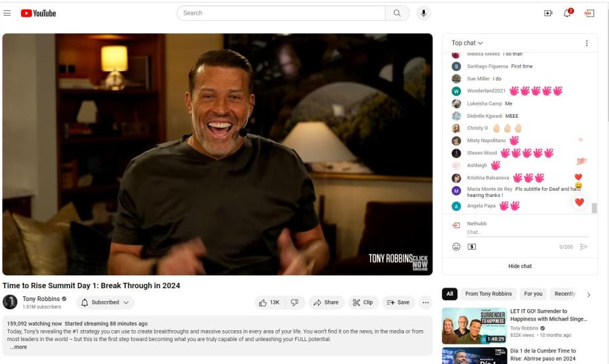Click Misty Napolitano's chat username
The width and height of the screenshot is (609, 364).
[487, 141]
